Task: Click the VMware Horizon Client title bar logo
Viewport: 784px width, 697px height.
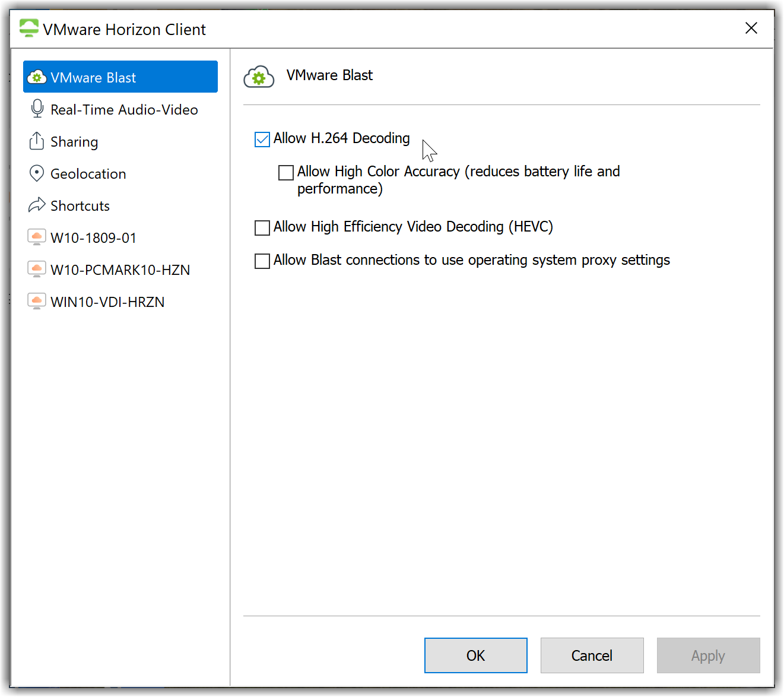Action: click(x=28, y=28)
